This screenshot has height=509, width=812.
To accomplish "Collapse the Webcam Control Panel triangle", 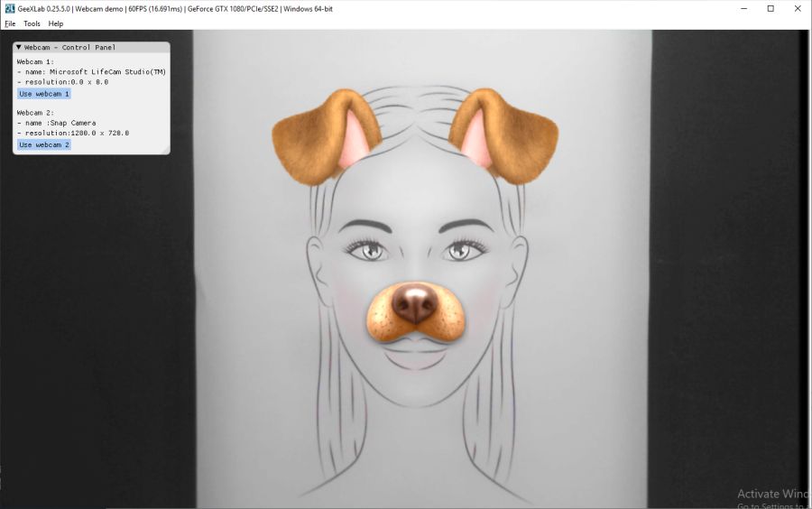I will tap(19, 47).
